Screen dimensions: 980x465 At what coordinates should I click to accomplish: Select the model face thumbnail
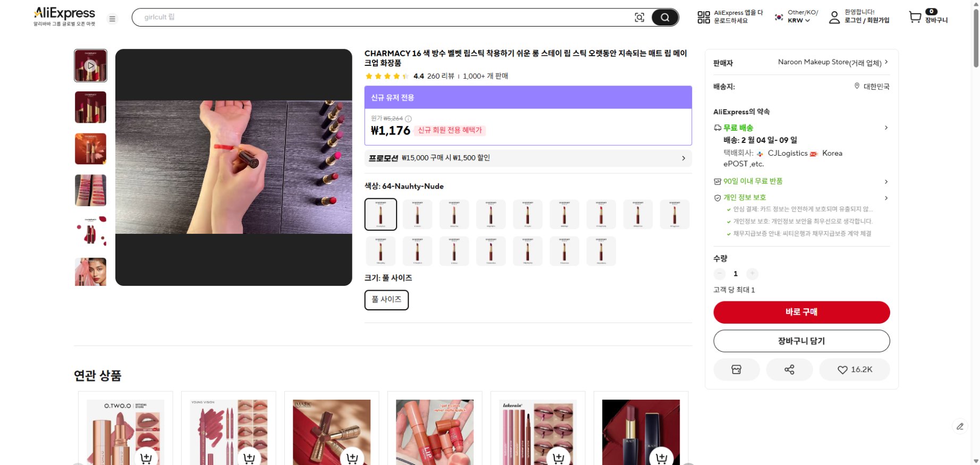tap(90, 272)
